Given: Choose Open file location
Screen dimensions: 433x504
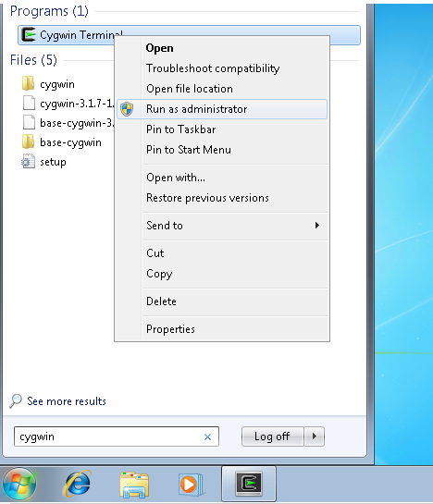Looking at the screenshot, I should [222, 89].
